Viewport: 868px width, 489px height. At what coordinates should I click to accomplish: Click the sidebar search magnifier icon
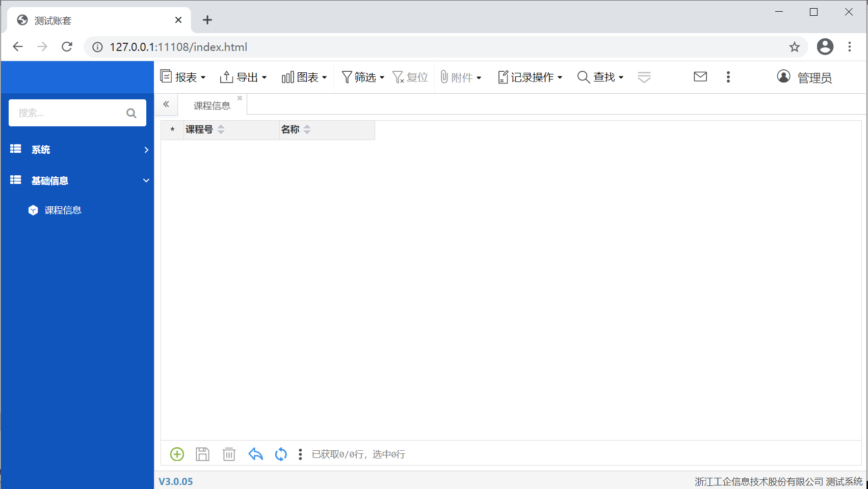(x=131, y=113)
